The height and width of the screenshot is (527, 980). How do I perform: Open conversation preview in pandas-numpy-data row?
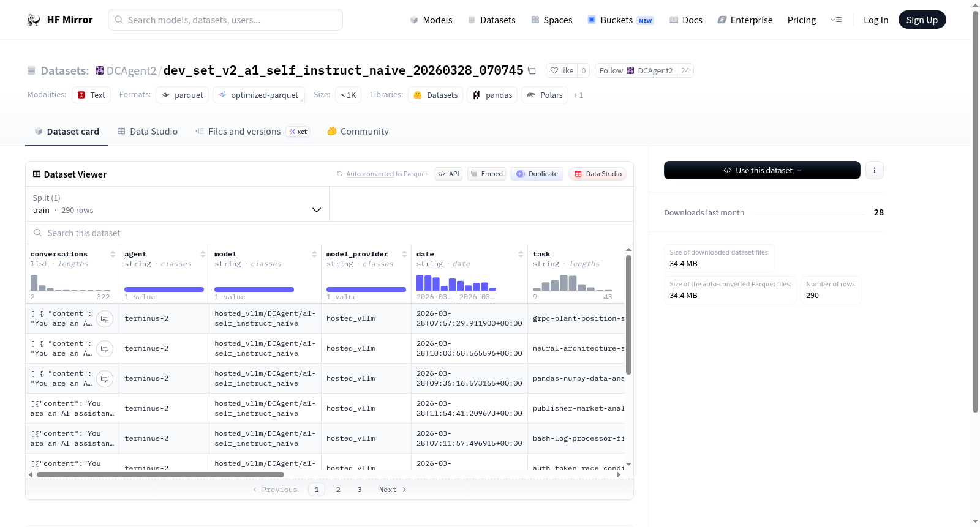(x=105, y=379)
